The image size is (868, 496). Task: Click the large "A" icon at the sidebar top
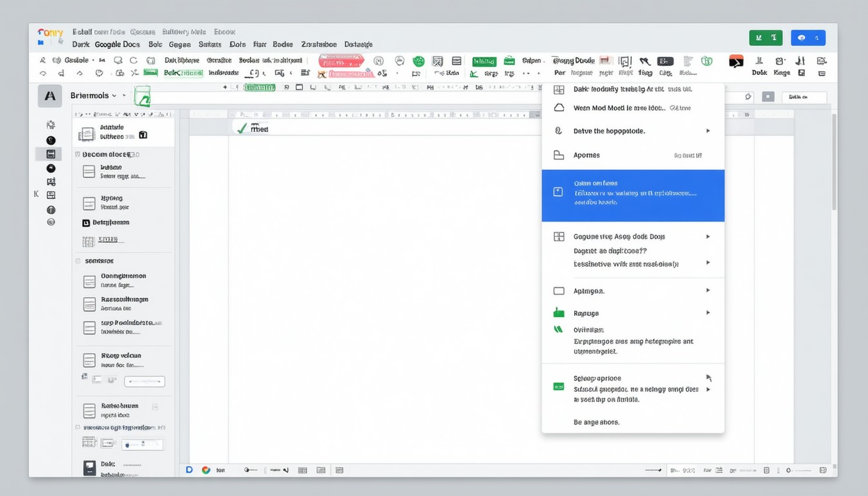click(50, 96)
